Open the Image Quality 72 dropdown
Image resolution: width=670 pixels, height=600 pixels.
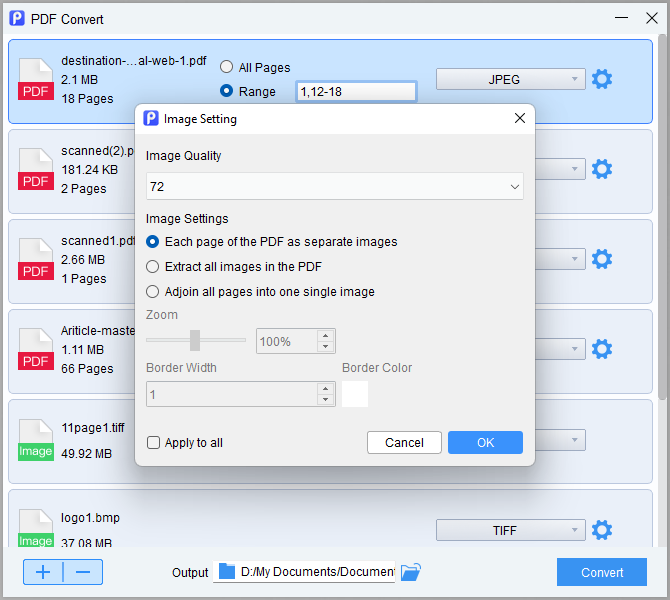(335, 186)
